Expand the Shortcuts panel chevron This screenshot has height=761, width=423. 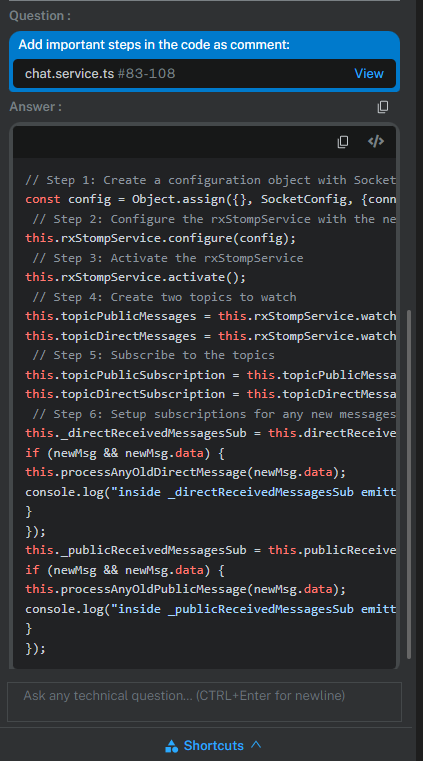coord(256,744)
